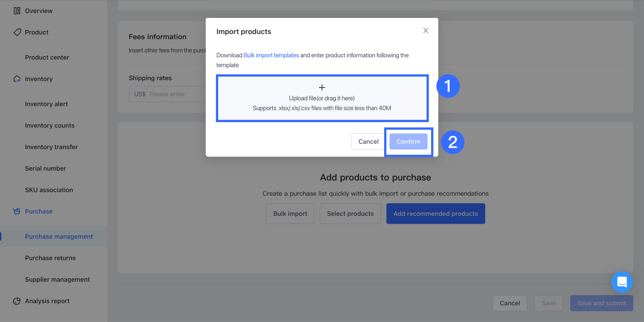This screenshot has height=322, width=644.
Task: Open Inventory counts section
Action: pos(50,126)
